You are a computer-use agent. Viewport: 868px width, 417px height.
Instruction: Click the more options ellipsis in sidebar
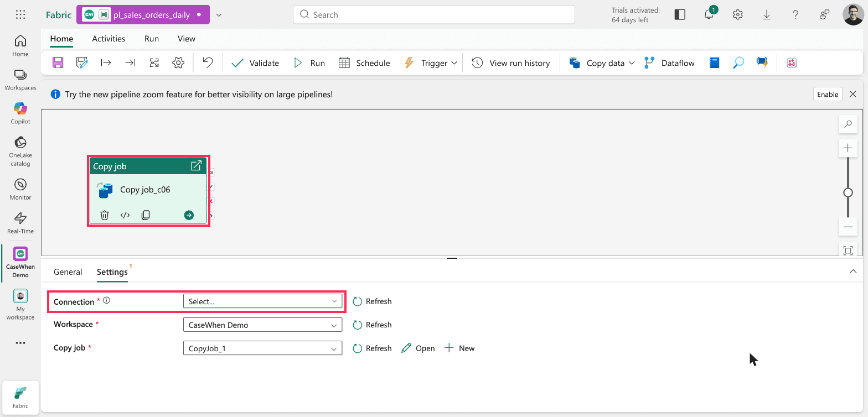click(20, 343)
